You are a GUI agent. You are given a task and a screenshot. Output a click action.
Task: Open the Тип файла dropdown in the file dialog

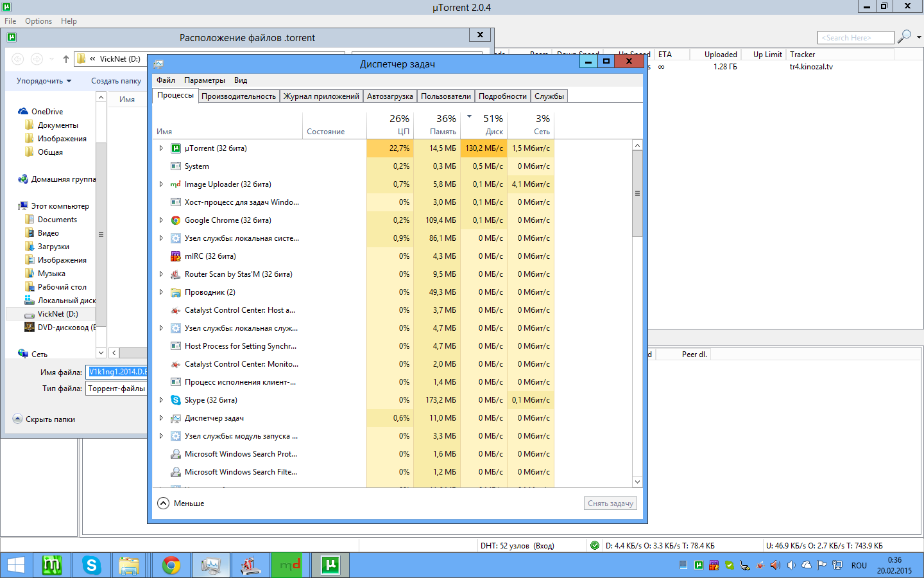point(117,389)
